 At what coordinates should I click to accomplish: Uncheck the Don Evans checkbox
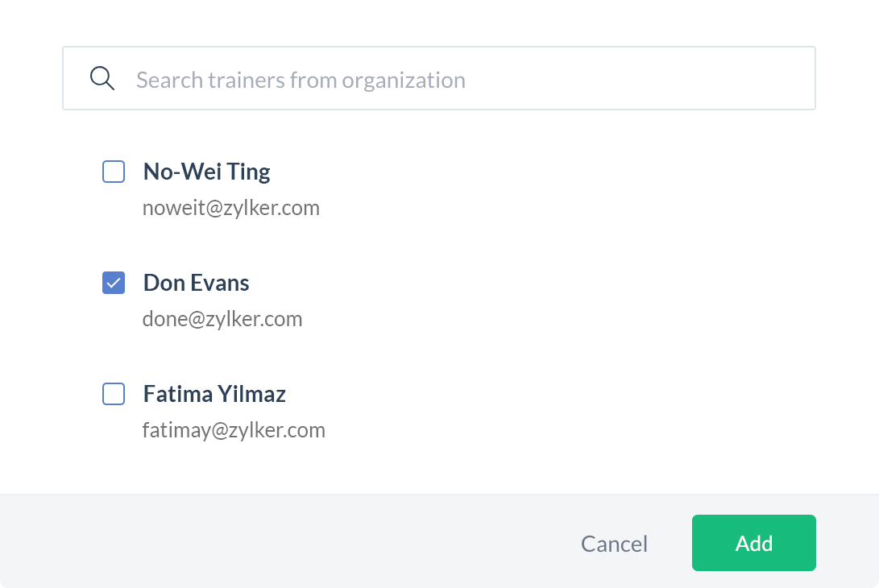click(114, 283)
